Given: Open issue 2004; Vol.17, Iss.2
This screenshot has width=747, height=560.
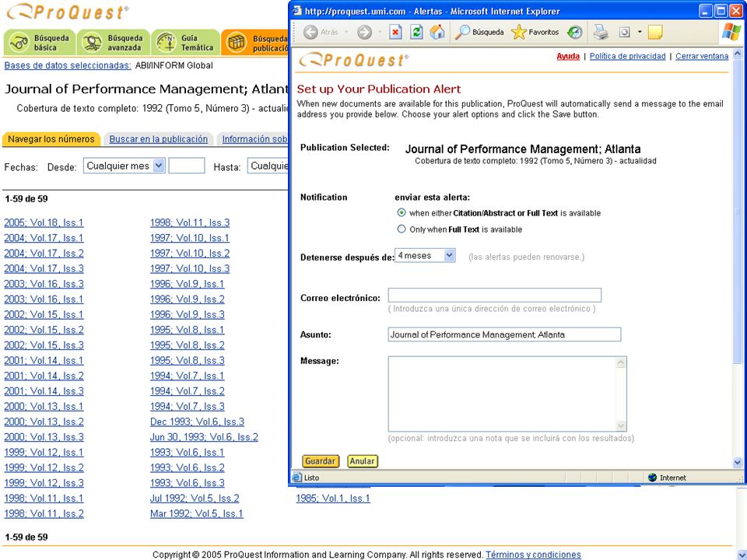Looking at the screenshot, I should [44, 253].
